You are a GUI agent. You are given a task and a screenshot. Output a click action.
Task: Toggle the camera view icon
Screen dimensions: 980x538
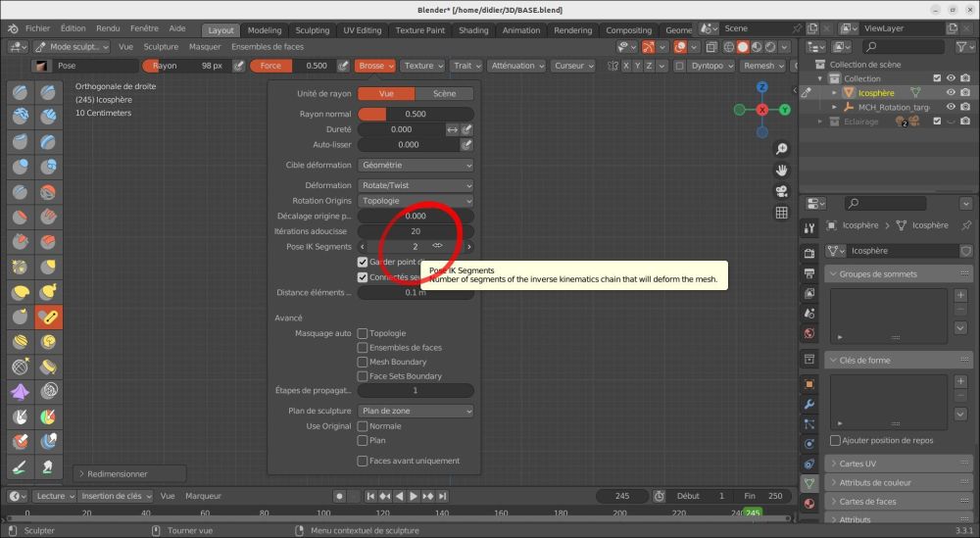(781, 191)
